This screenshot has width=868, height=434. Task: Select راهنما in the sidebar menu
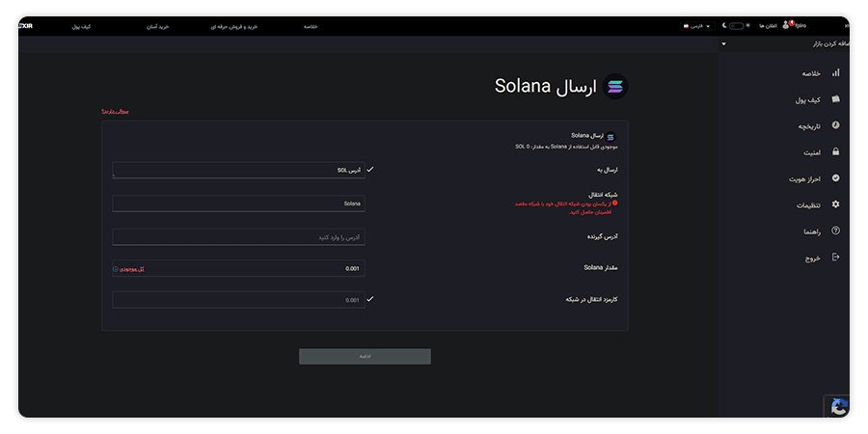click(x=812, y=231)
